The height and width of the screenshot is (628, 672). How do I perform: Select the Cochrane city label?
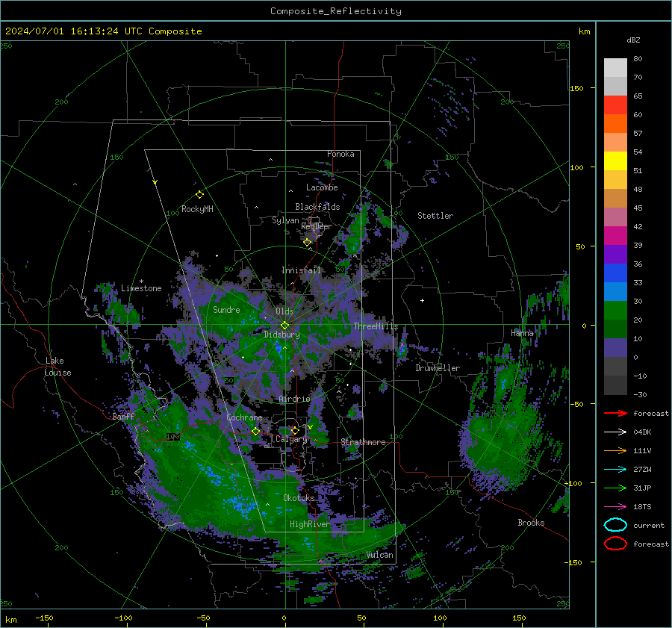[x=244, y=417]
